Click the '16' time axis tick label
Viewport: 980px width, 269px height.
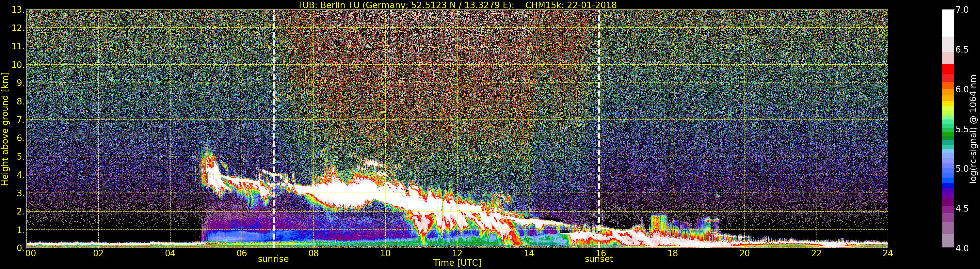click(601, 253)
